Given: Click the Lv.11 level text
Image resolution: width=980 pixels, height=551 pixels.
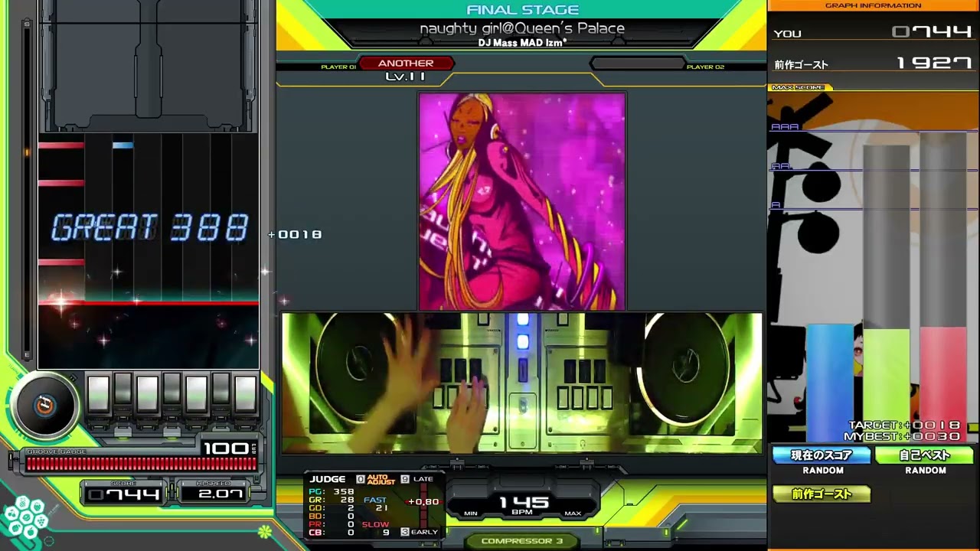Looking at the screenshot, I should [406, 77].
